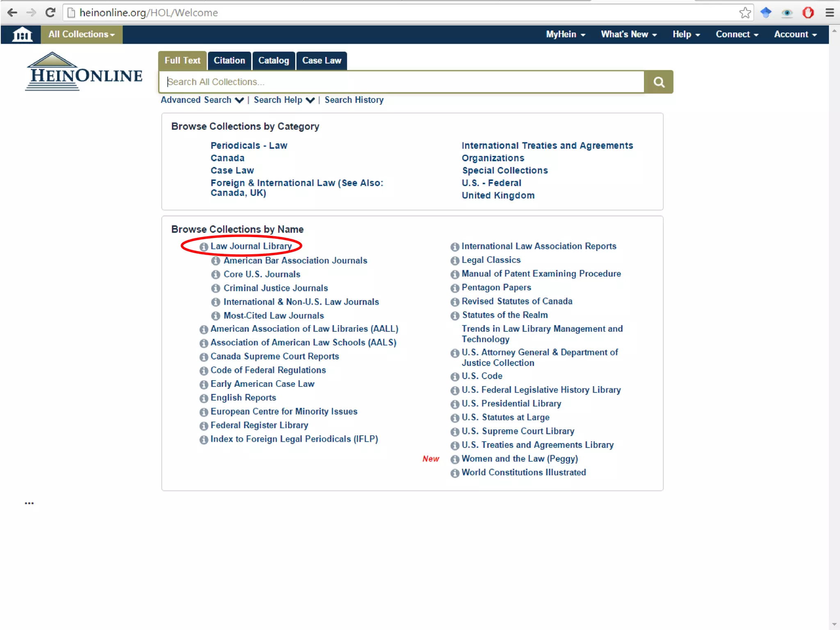Expand the Search Help chevron

click(310, 100)
